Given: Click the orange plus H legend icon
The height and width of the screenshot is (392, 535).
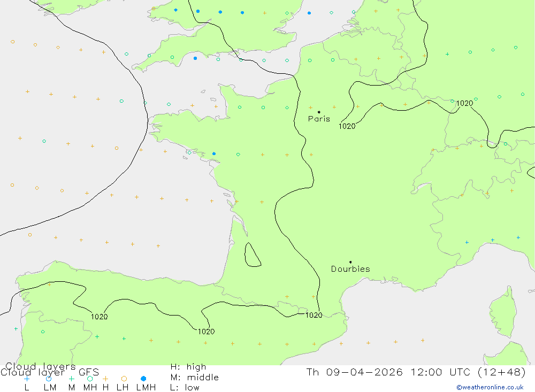Looking at the screenshot, I should pos(105,379).
